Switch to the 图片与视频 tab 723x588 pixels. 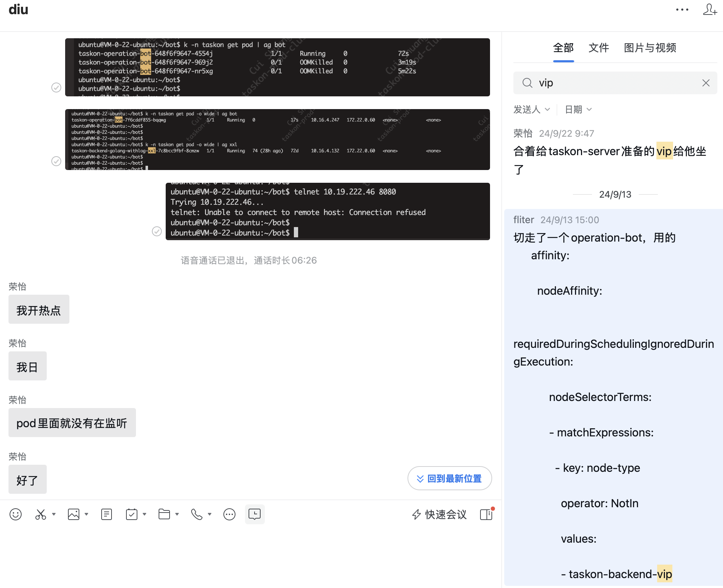tap(650, 48)
